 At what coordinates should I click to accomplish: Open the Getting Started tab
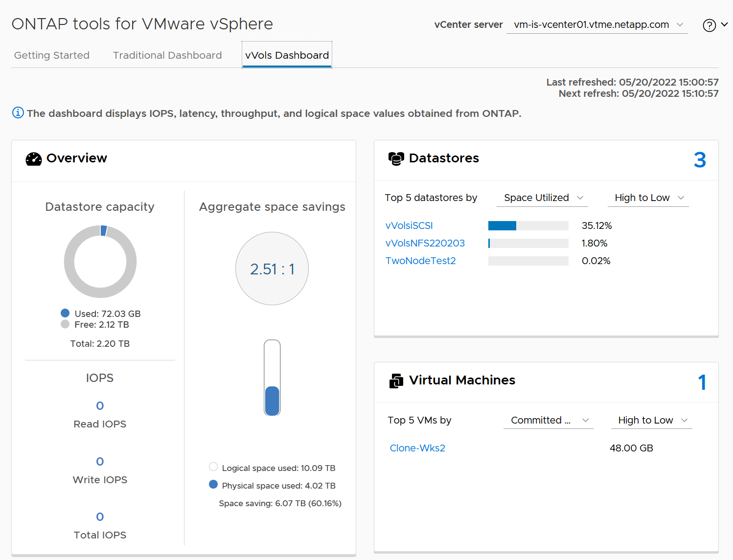coord(52,55)
